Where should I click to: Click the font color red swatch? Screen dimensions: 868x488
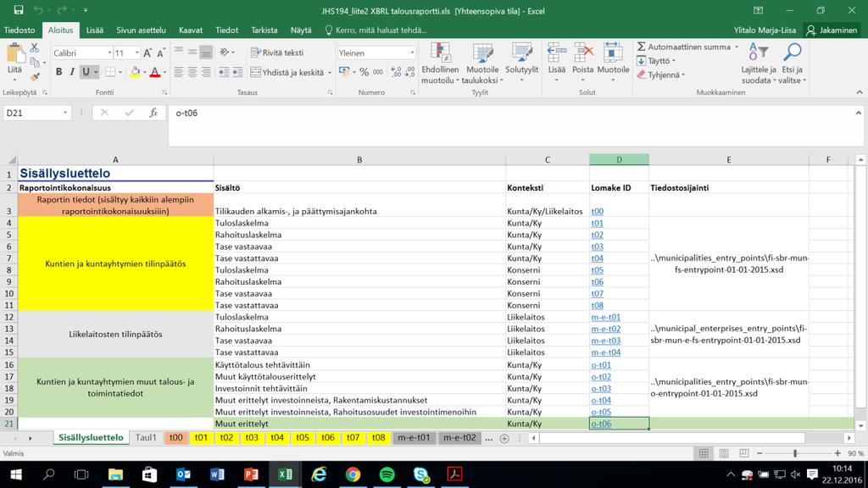point(154,72)
